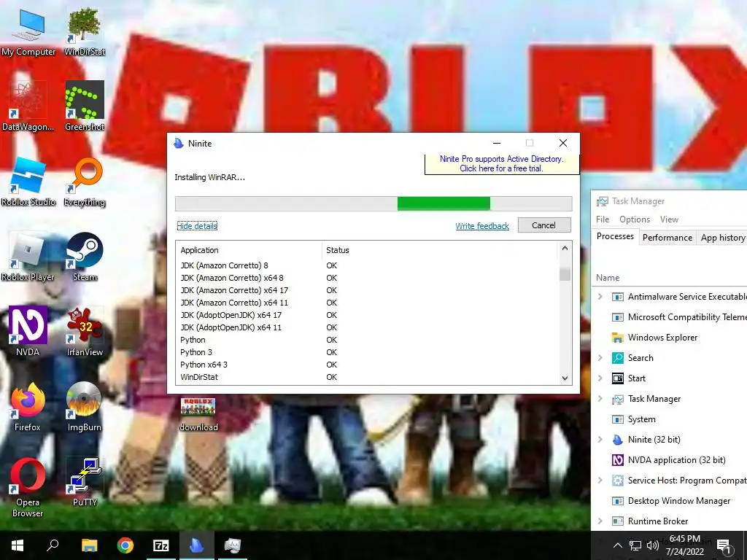Select JDK (AdoptOpenJDK) x64 11 row

(367, 327)
